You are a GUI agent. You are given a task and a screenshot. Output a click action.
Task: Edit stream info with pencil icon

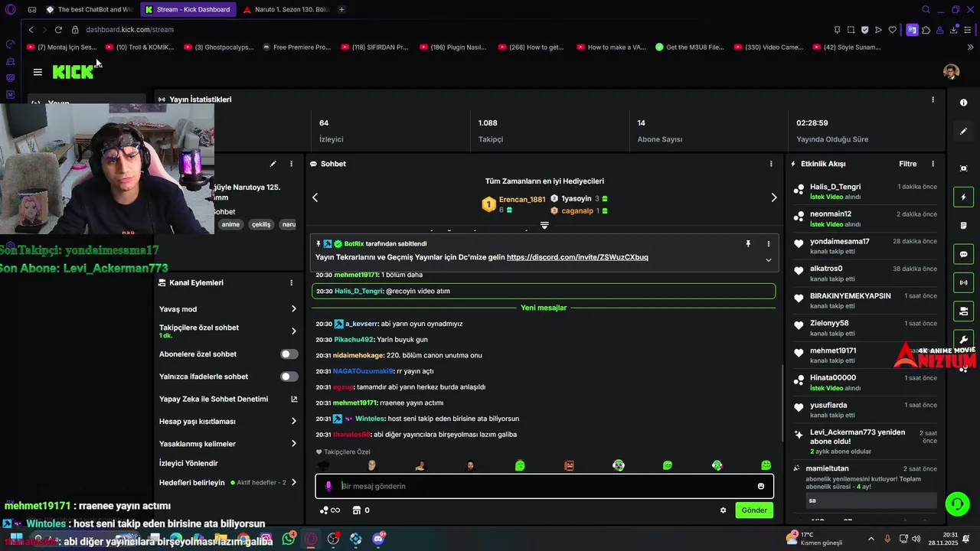tap(273, 164)
